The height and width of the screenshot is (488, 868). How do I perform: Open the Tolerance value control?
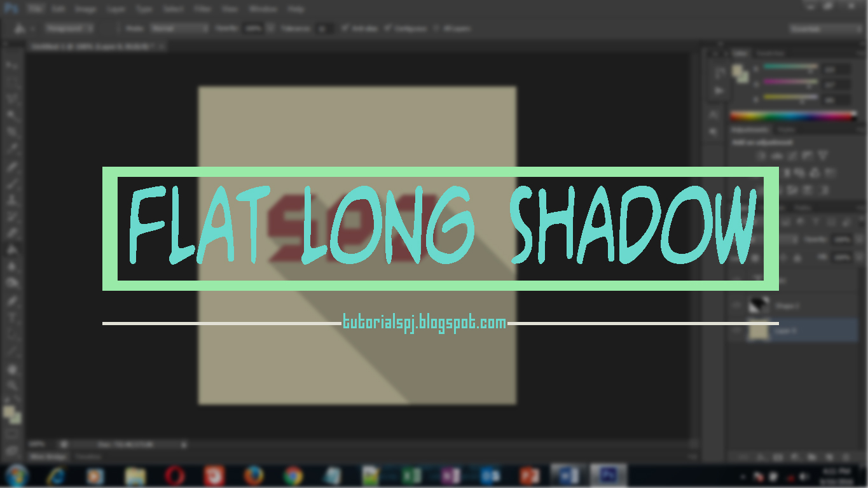coord(324,28)
